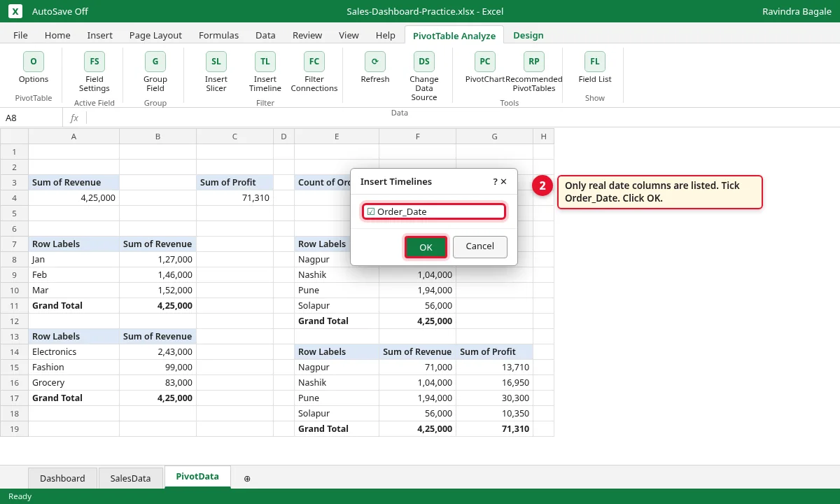Click the Sum of Profit header in C3
The width and height of the screenshot is (840, 504).
coord(235,183)
